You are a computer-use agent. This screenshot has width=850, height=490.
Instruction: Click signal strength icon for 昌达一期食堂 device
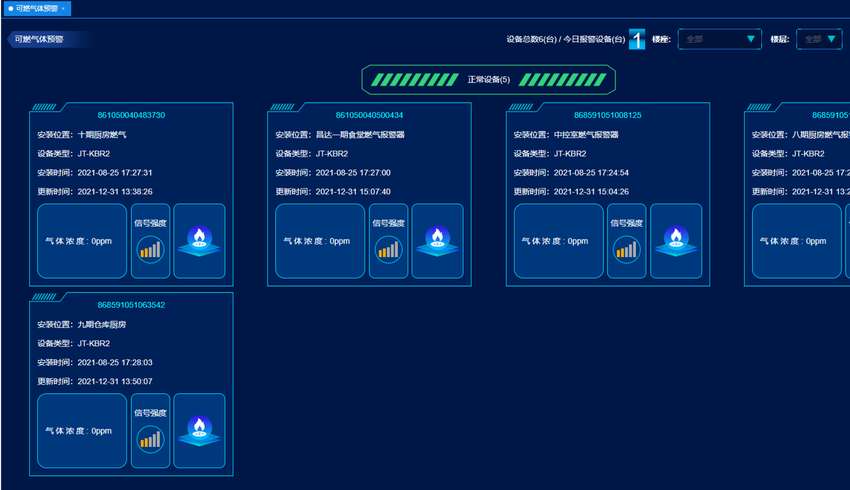point(388,248)
